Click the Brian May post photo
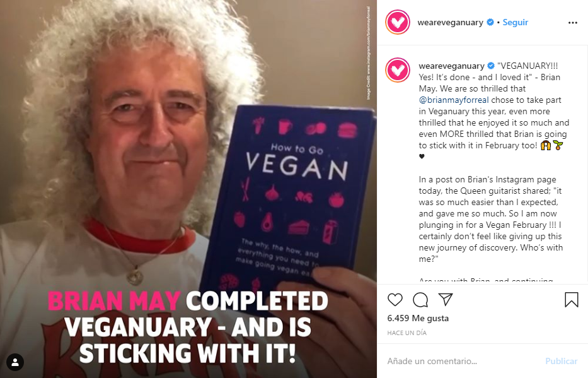The width and height of the screenshot is (588, 378). [188, 189]
